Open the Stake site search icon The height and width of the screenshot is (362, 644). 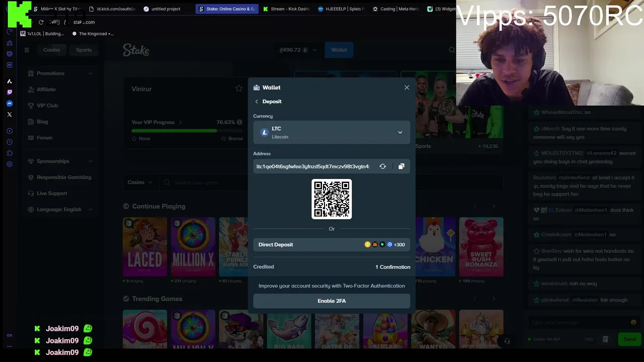click(451, 50)
